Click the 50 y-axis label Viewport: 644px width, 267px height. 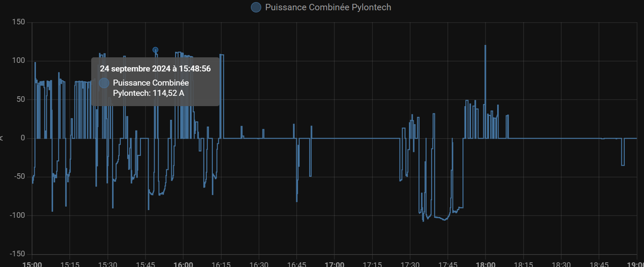click(21, 100)
